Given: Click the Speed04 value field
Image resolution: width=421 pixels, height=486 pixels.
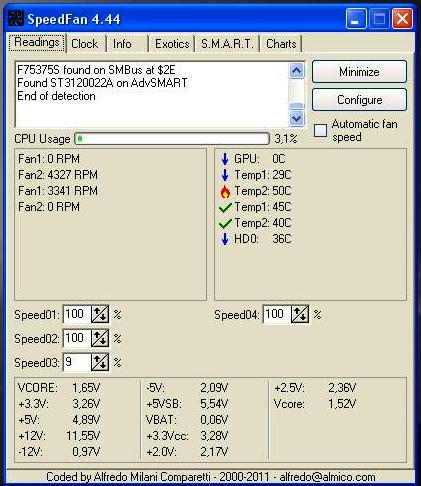Looking at the screenshot, I should point(277,314).
